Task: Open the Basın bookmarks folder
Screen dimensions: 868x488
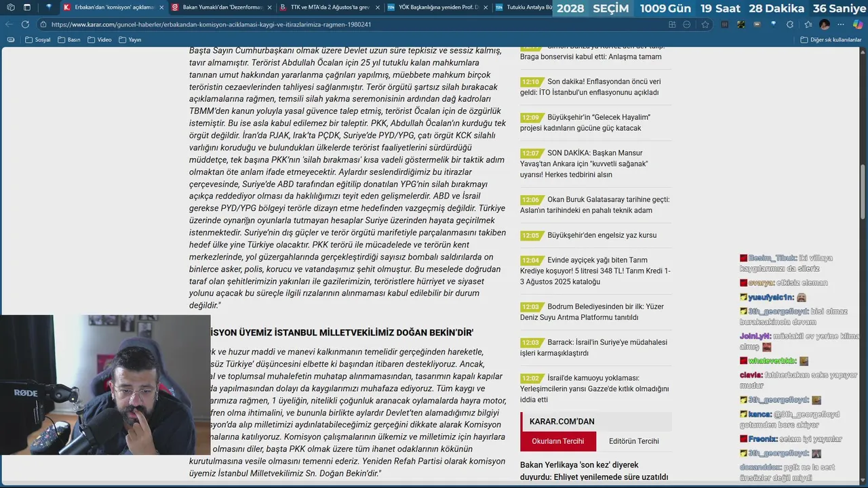Action: point(69,40)
